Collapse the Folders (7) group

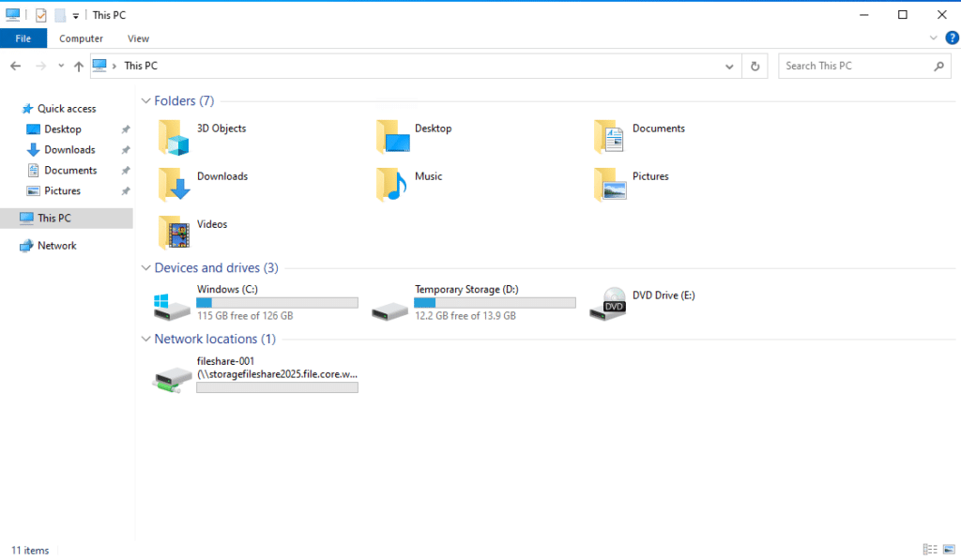pos(145,101)
